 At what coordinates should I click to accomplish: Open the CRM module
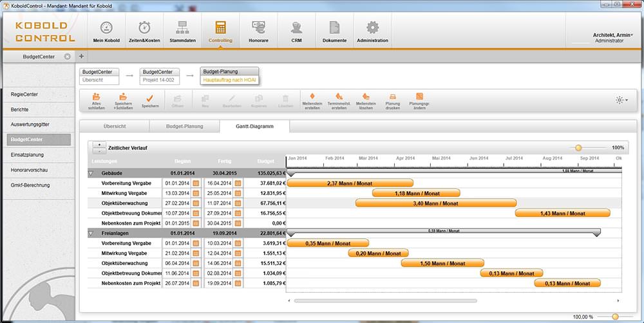(296, 31)
